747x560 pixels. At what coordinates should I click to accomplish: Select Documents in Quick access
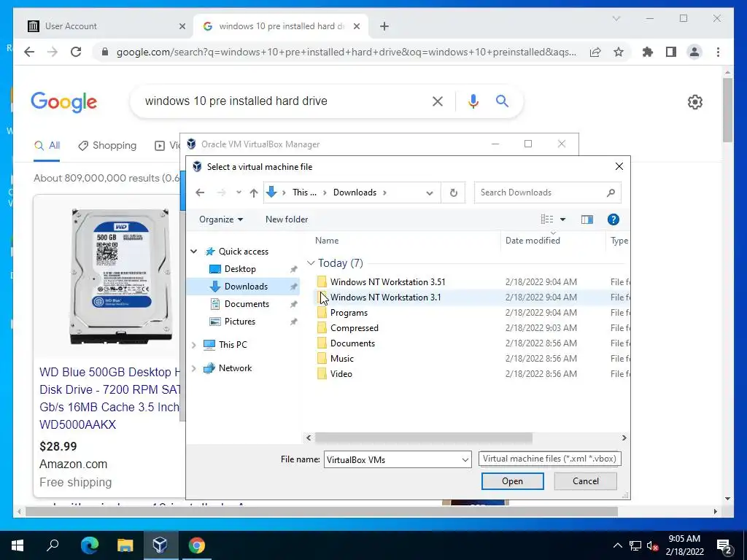pos(247,304)
